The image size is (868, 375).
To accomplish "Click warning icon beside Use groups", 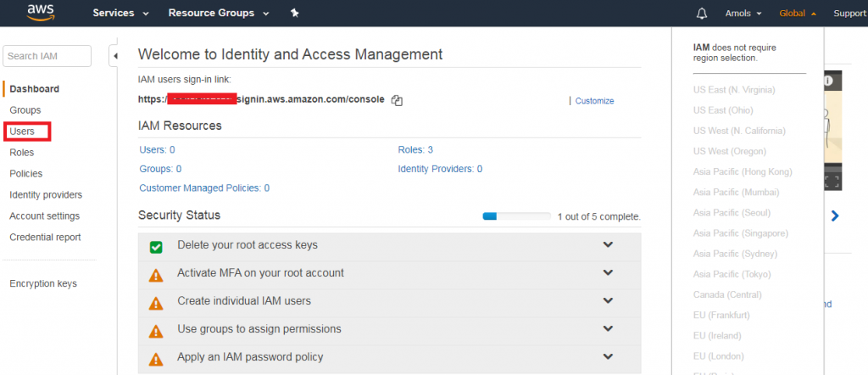I will click(156, 332).
